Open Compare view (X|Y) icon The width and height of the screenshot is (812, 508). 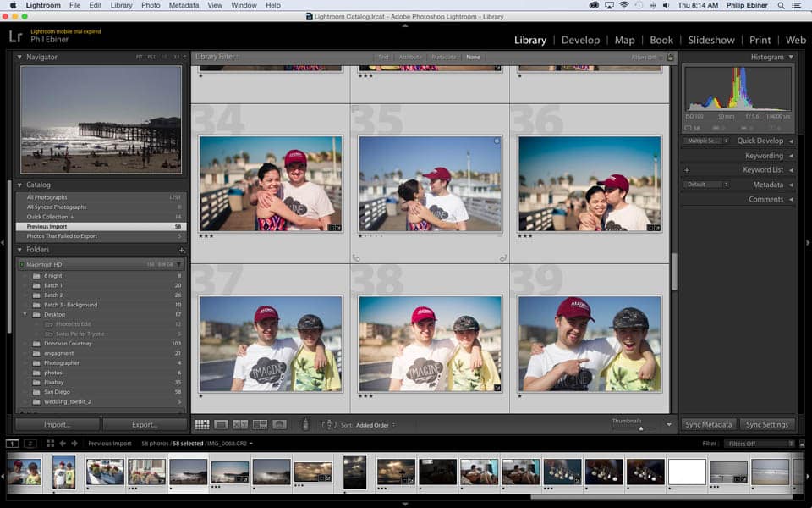pyautogui.click(x=239, y=424)
